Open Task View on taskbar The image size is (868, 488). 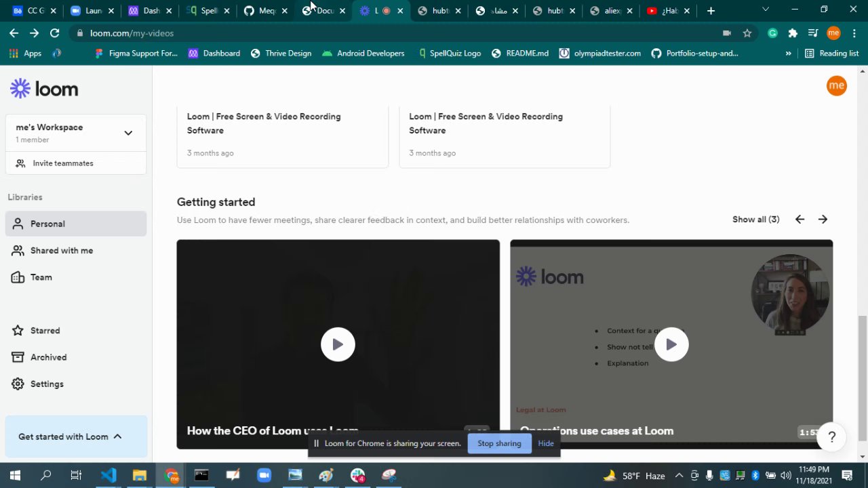[76, 475]
